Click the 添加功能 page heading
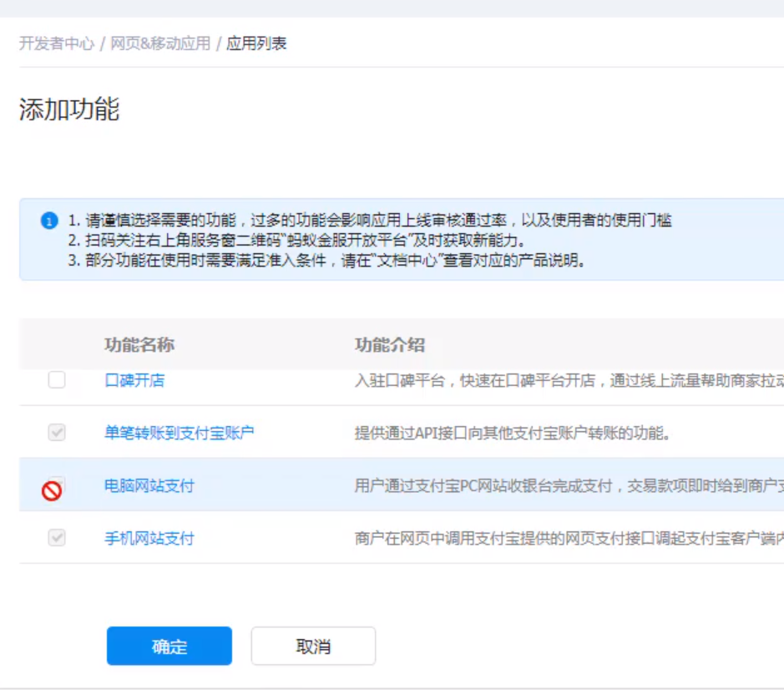The image size is (784, 690). pos(69,109)
